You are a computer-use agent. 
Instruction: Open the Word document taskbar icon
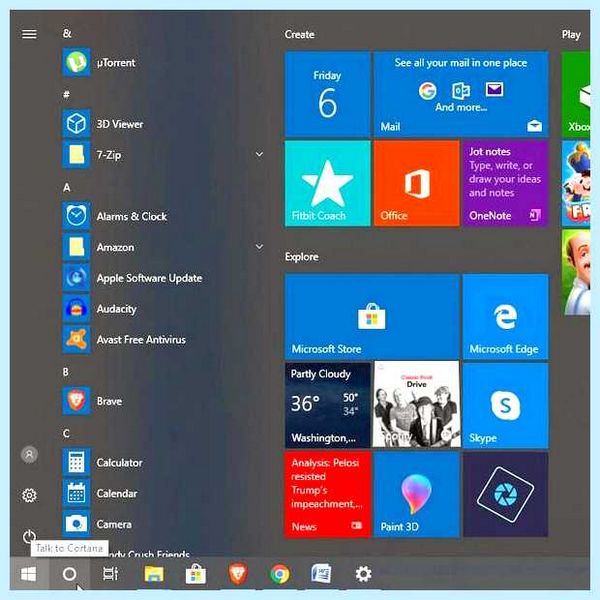[x=321, y=574]
